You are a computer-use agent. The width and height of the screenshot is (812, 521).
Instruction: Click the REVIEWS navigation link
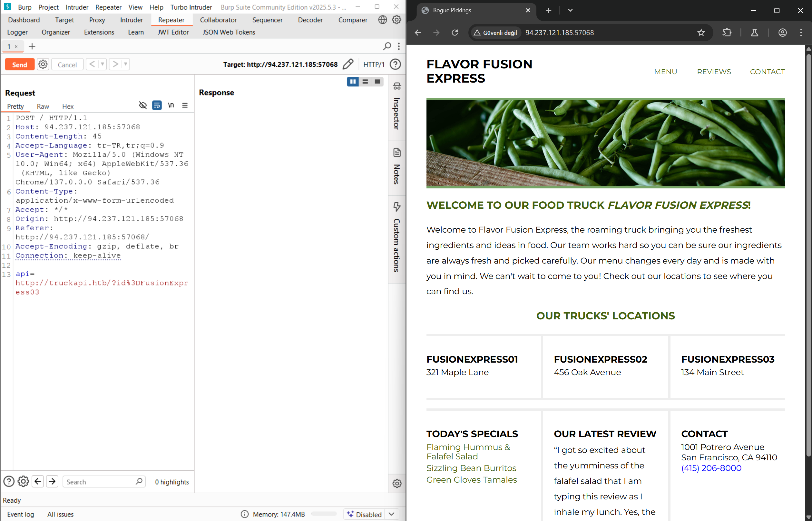714,72
